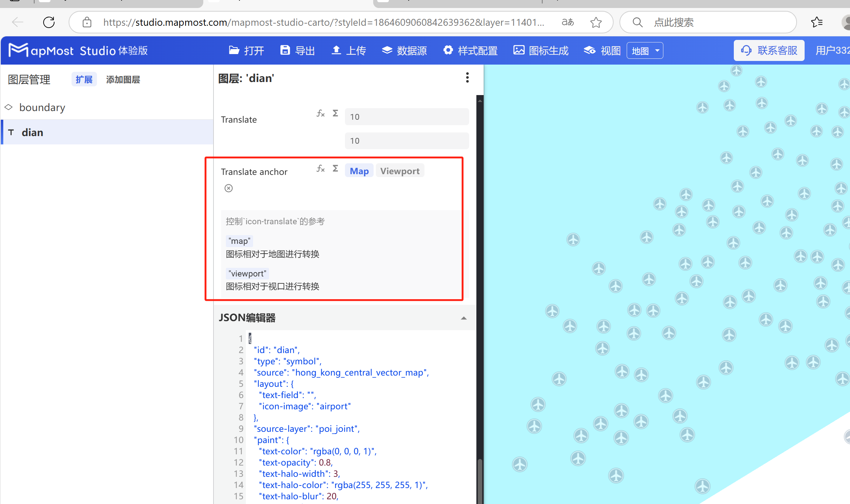Screen dimensions: 850x504
Task: Toggle the 扩展 mode in layer management
Action: pyautogui.click(x=84, y=79)
